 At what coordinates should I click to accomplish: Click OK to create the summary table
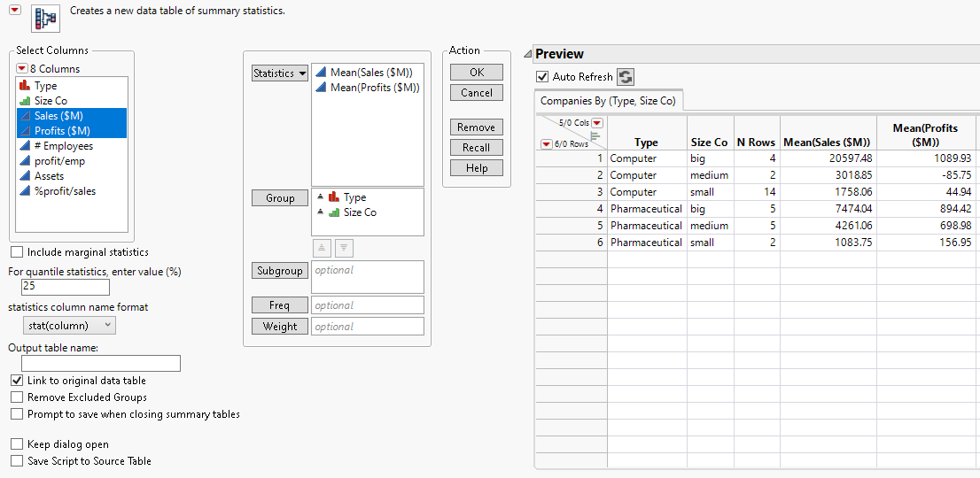click(476, 73)
